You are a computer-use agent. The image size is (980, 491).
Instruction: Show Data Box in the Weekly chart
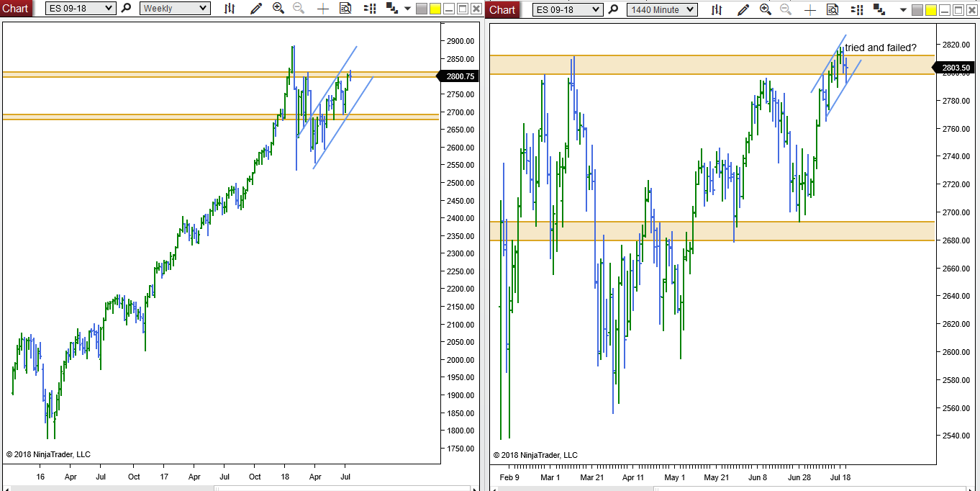345,8
